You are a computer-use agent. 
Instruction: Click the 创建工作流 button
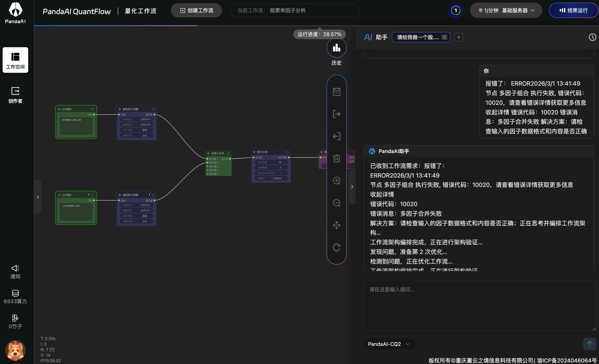196,10
